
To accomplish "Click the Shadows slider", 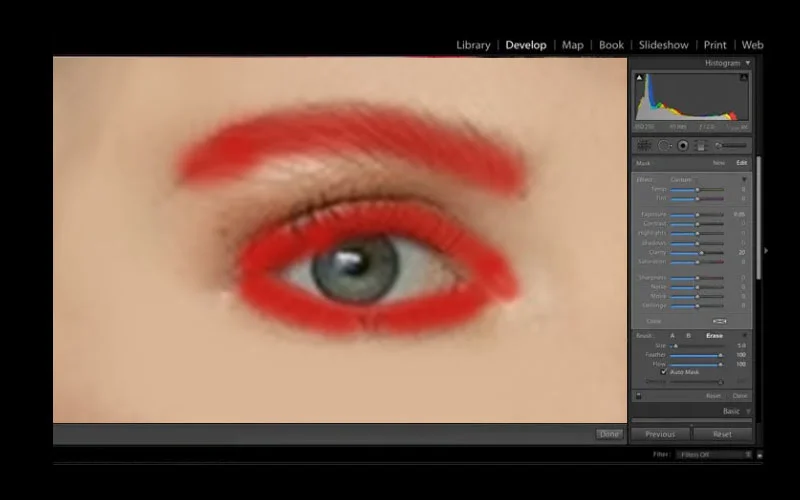I will 697,243.
